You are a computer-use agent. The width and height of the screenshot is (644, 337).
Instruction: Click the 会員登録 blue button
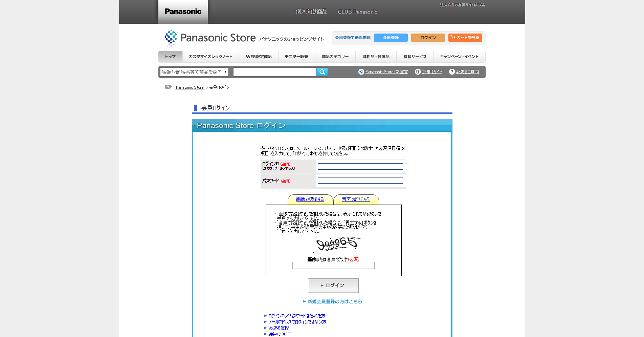tap(391, 38)
